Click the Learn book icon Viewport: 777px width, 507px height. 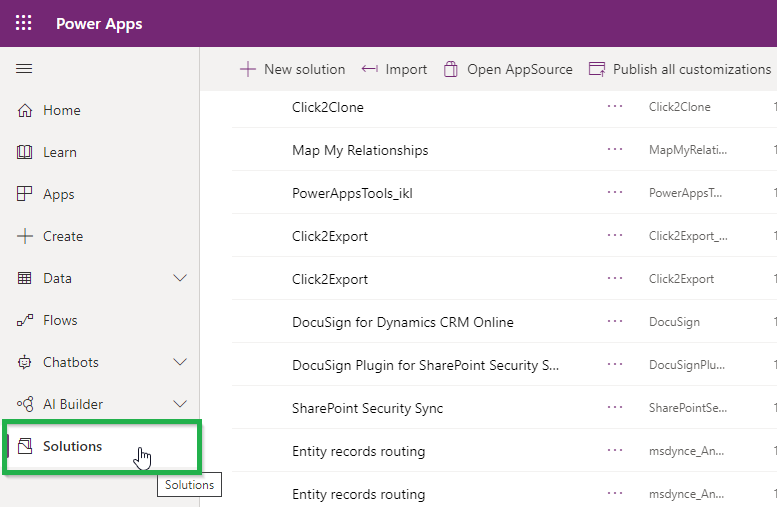tap(25, 152)
